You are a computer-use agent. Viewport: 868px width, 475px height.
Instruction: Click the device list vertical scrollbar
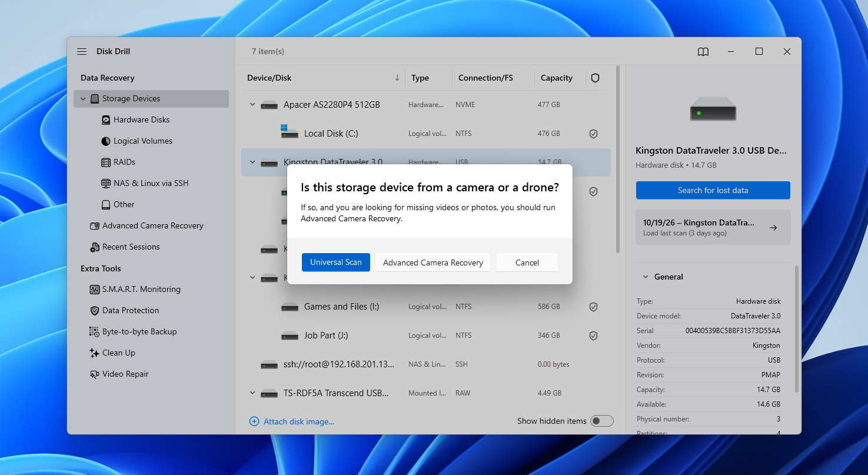(617, 159)
